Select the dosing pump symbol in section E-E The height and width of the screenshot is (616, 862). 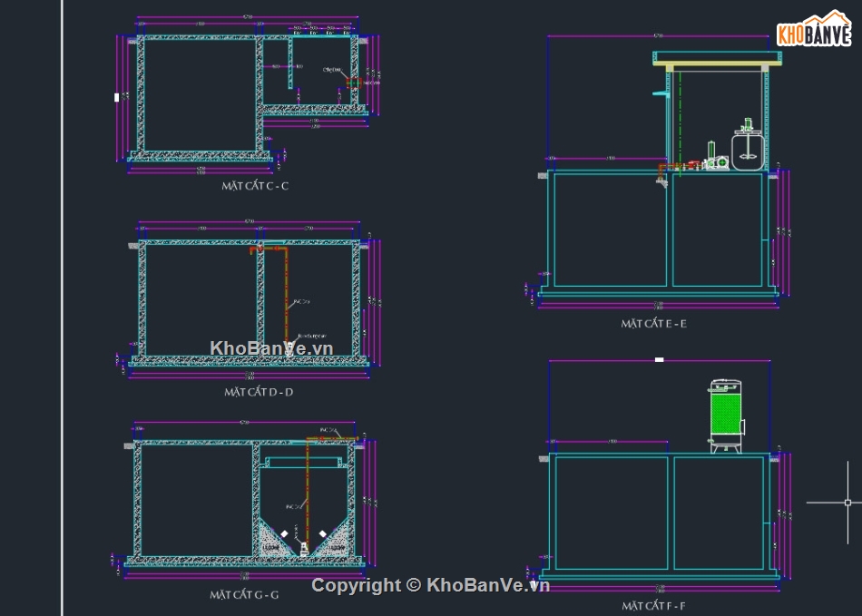(721, 161)
